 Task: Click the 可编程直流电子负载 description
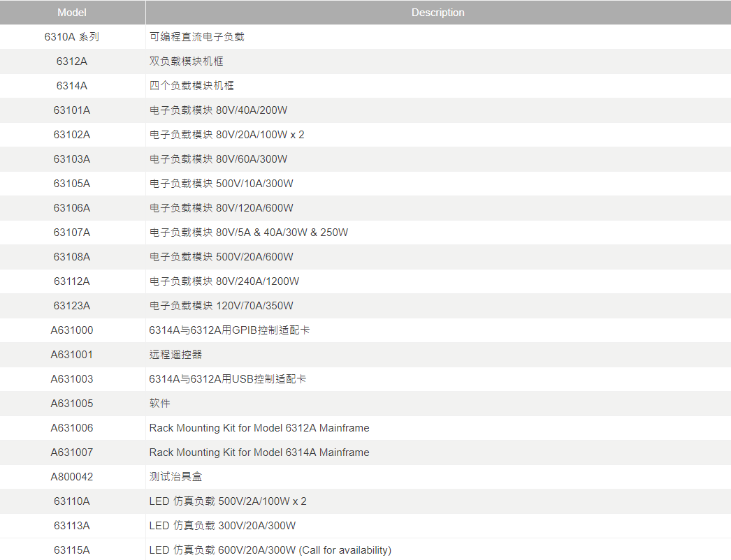click(197, 37)
